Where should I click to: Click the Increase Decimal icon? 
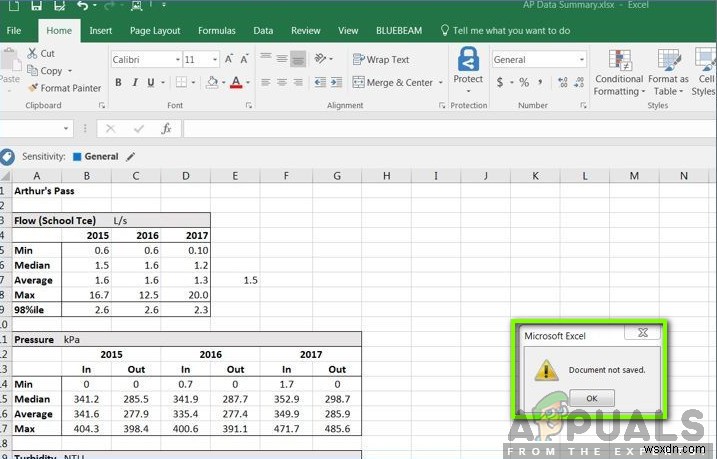563,82
